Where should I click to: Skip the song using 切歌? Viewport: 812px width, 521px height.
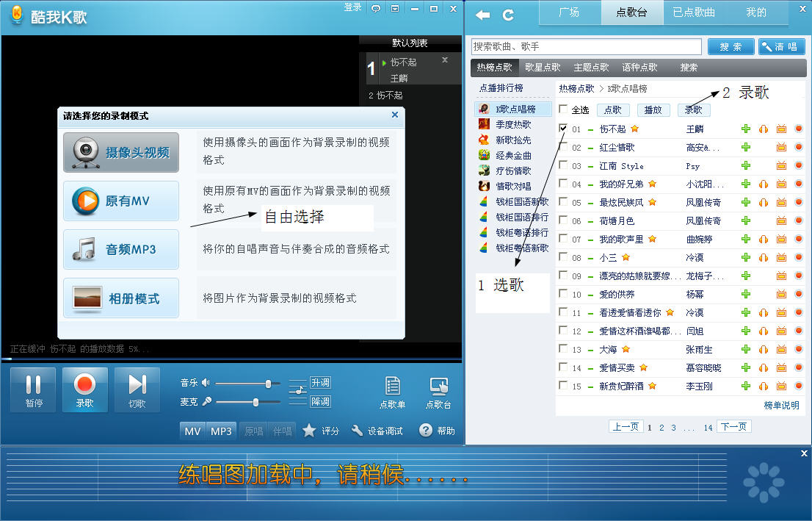[x=137, y=389]
